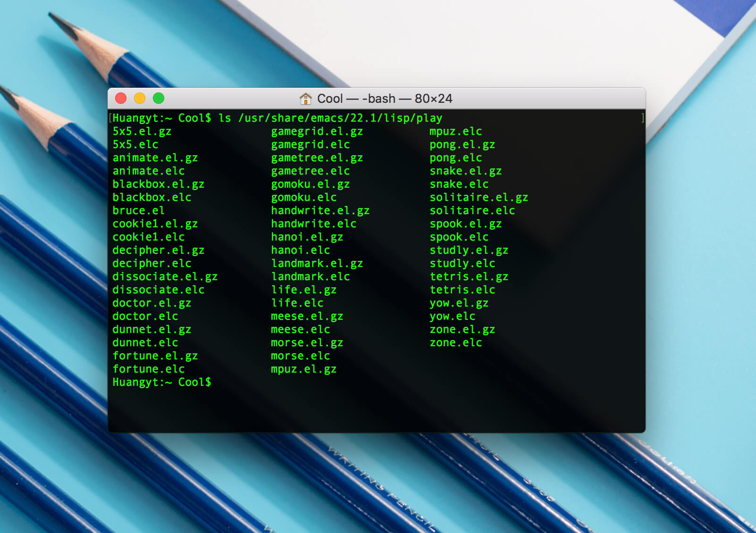Click the file name dissociate.el.gz
The height and width of the screenshot is (533, 756).
click(165, 276)
